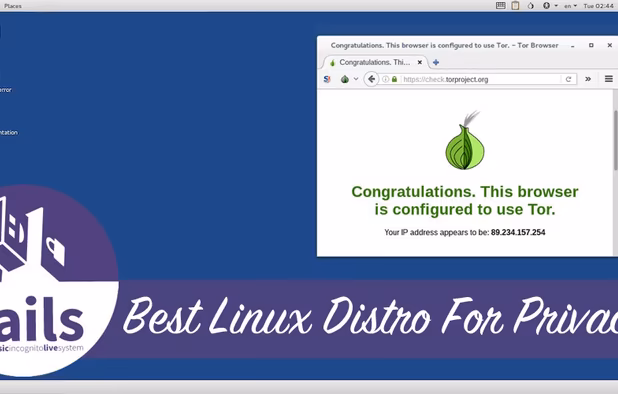This screenshot has width=618, height=394.
Task: Go back with the back arrow button
Action: [371, 79]
